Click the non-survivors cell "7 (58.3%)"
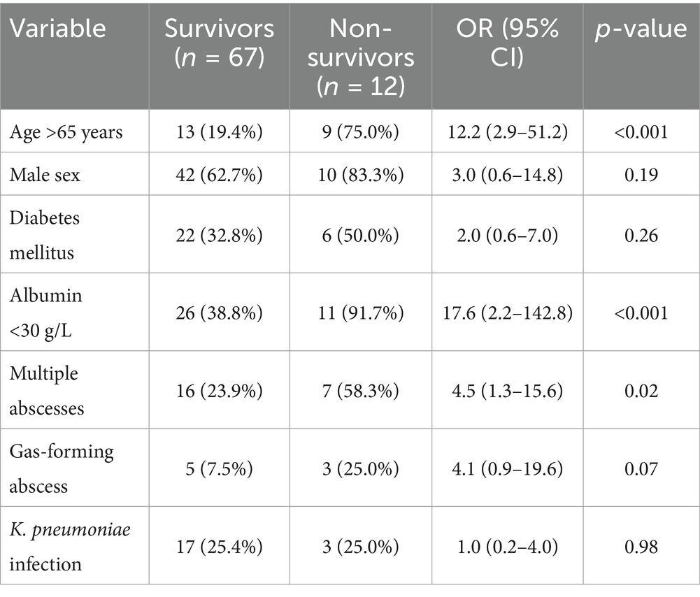 point(360,389)
